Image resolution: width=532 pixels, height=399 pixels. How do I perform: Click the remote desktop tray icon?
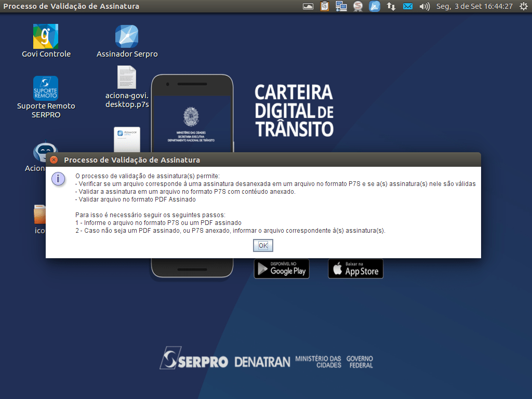[x=341, y=6]
